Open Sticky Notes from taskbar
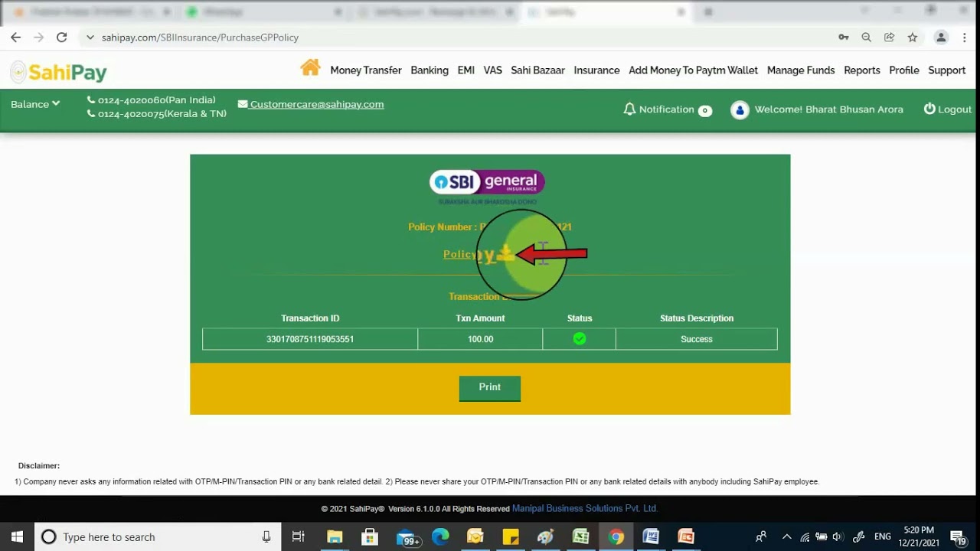 click(511, 536)
